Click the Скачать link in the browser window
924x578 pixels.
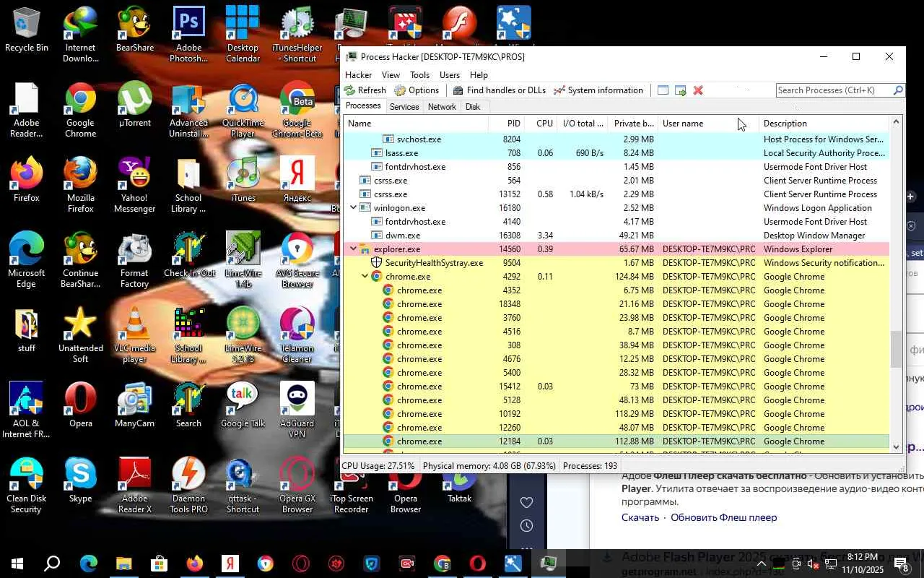640,518
